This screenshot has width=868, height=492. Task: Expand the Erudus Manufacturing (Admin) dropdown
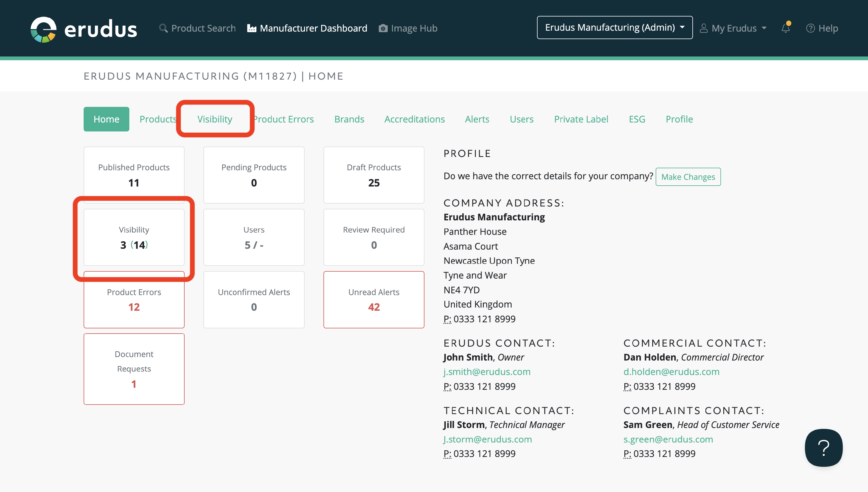point(615,28)
